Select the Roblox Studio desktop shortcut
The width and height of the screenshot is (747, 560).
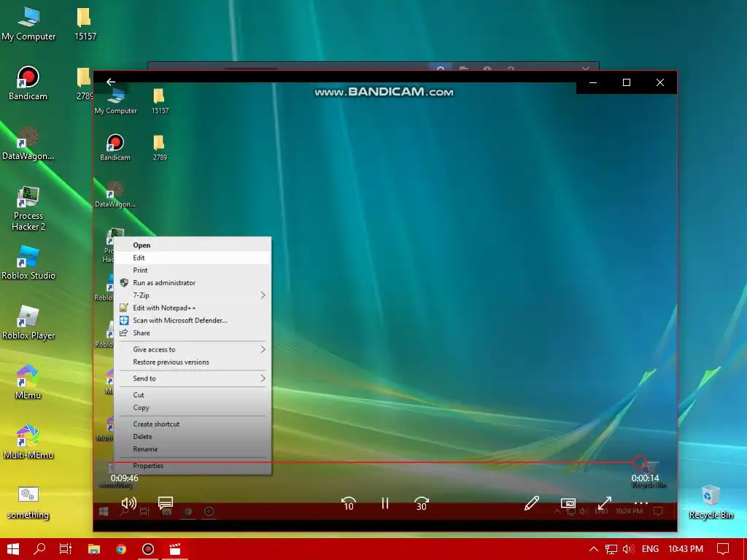(x=28, y=262)
